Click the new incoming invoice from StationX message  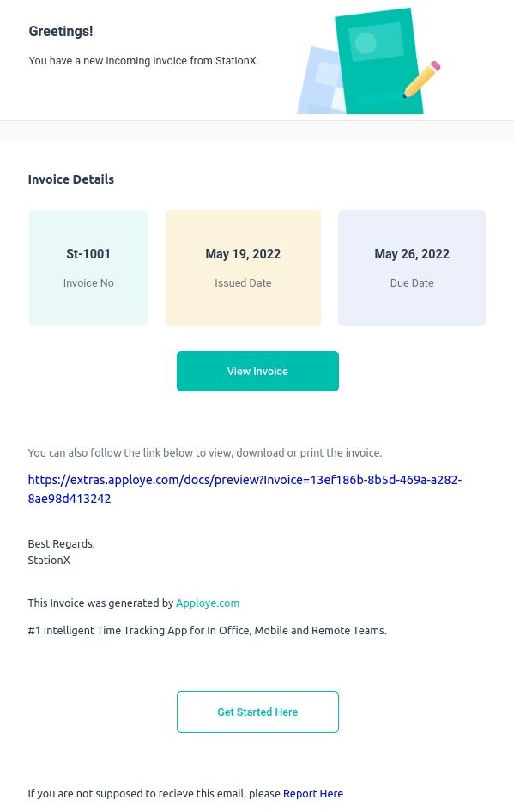pos(144,61)
